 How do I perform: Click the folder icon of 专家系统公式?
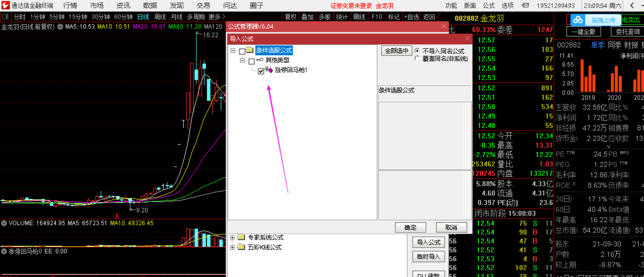pos(241,237)
